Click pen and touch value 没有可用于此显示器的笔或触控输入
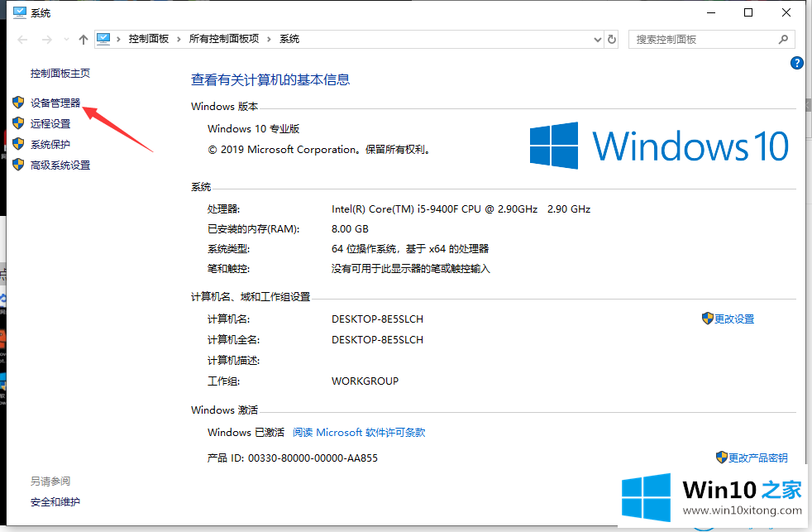 coord(411,268)
